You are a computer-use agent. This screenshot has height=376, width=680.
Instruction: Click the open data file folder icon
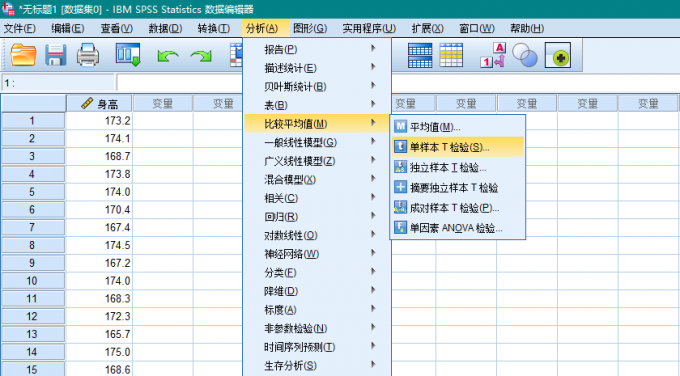[23, 55]
